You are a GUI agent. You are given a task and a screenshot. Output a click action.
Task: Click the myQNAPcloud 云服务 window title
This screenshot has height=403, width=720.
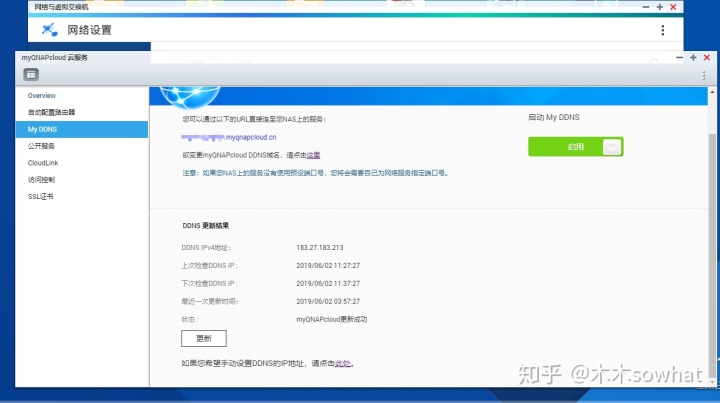pyautogui.click(x=55, y=57)
